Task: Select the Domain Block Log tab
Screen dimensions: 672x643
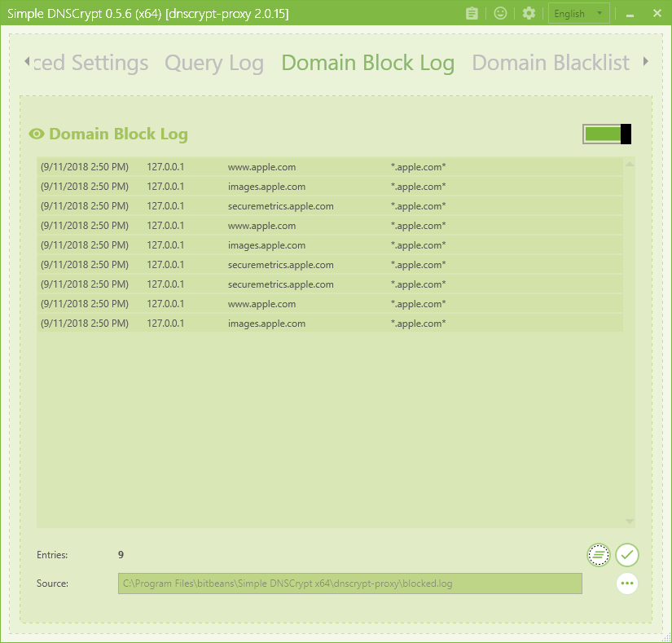Action: click(x=367, y=63)
